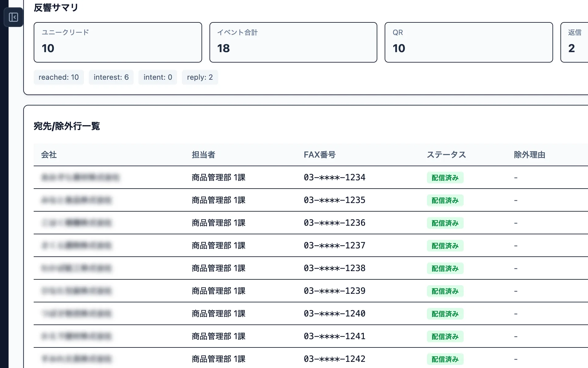
Task: Click 配信済み badge in the 03-****-1242 row
Action: [445, 359]
